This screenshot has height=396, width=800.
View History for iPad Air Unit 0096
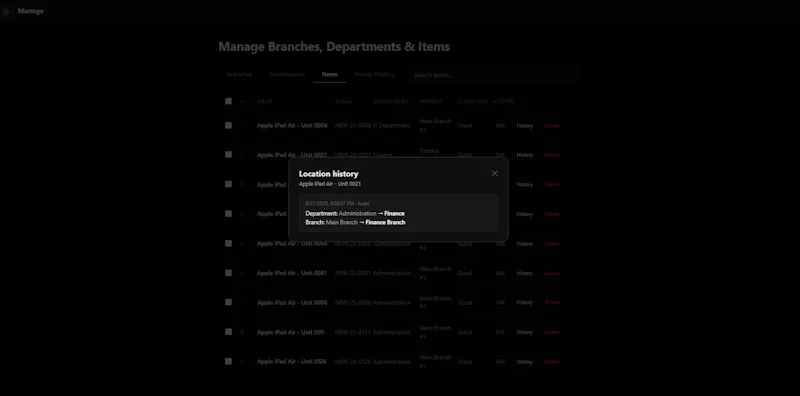(524, 303)
